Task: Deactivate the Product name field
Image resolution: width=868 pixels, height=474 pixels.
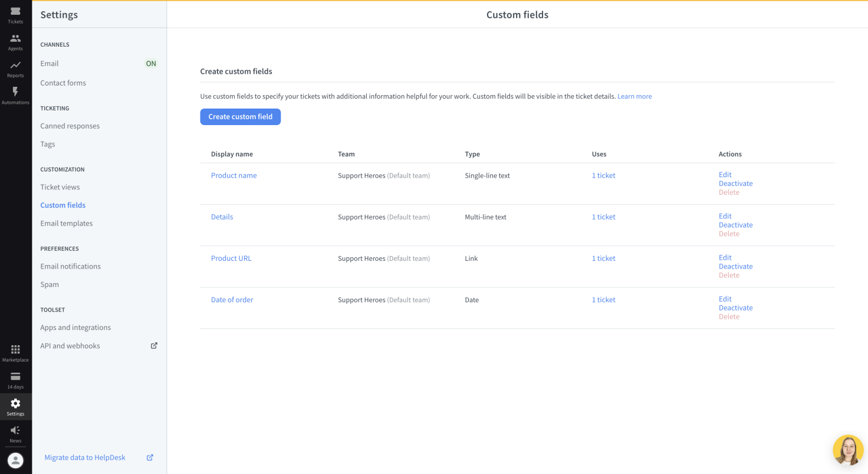Action: coord(736,184)
